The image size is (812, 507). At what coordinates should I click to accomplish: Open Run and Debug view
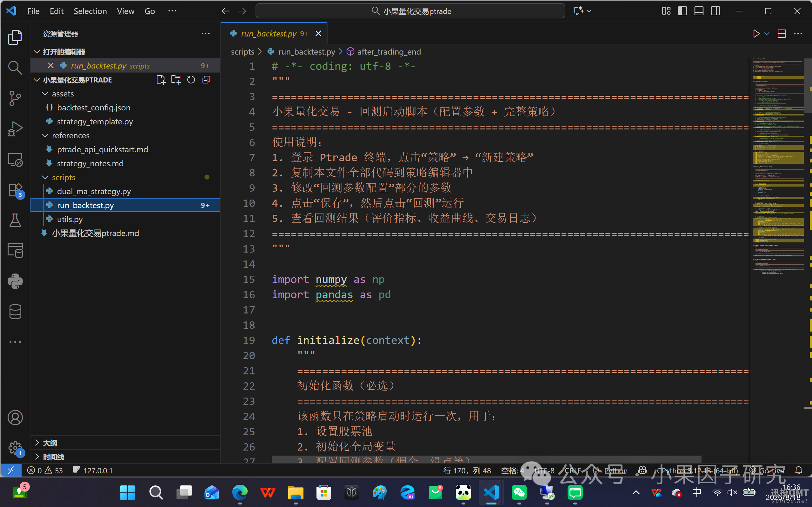point(15,129)
